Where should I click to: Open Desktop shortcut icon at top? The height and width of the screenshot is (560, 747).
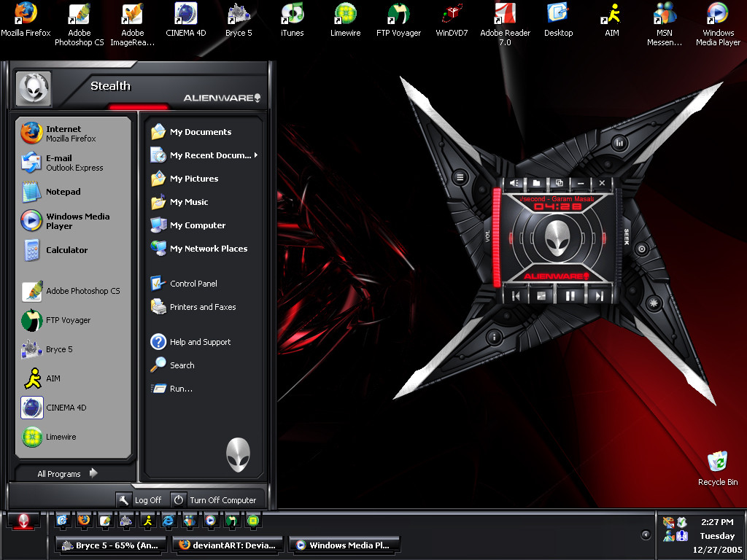pos(558,20)
